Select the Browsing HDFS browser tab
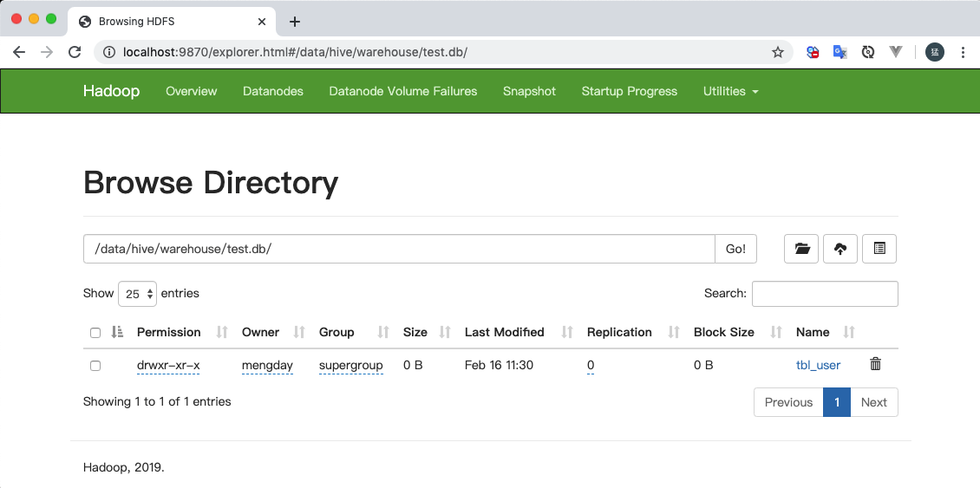Image resolution: width=980 pixels, height=488 pixels. pyautogui.click(x=170, y=22)
